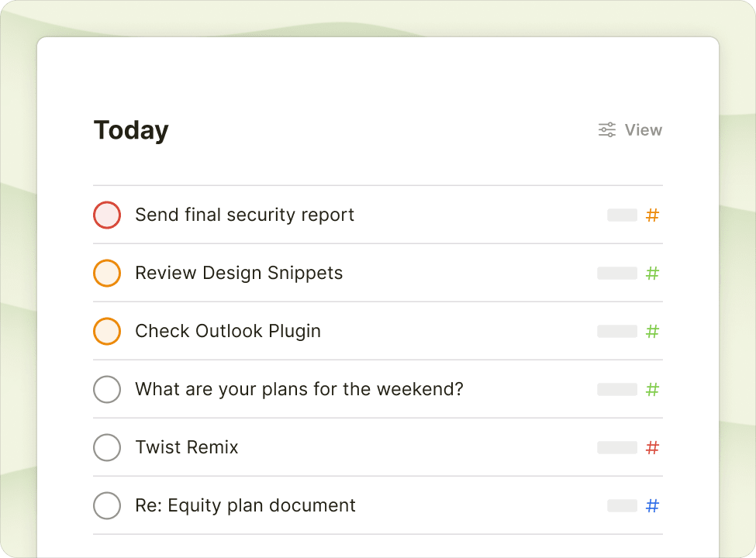Viewport: 756px width, 558px height.
Task: Mark 'Send final security report' as complete
Action: [107, 215]
